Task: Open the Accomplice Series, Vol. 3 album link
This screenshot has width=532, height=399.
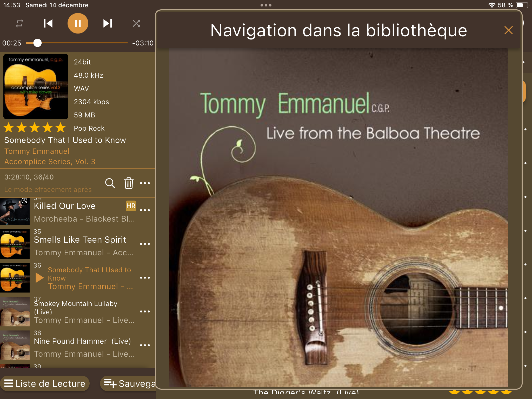Action: tap(50, 162)
